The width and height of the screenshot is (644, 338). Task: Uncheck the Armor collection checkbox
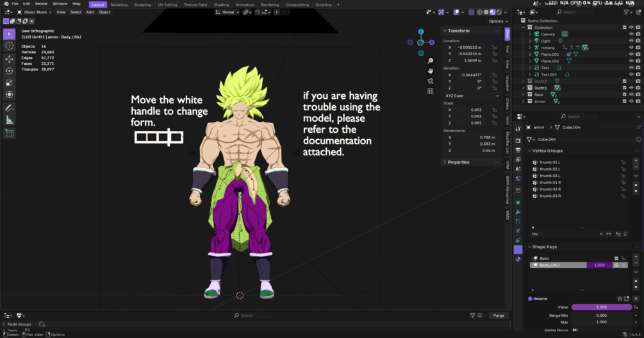[x=624, y=101]
